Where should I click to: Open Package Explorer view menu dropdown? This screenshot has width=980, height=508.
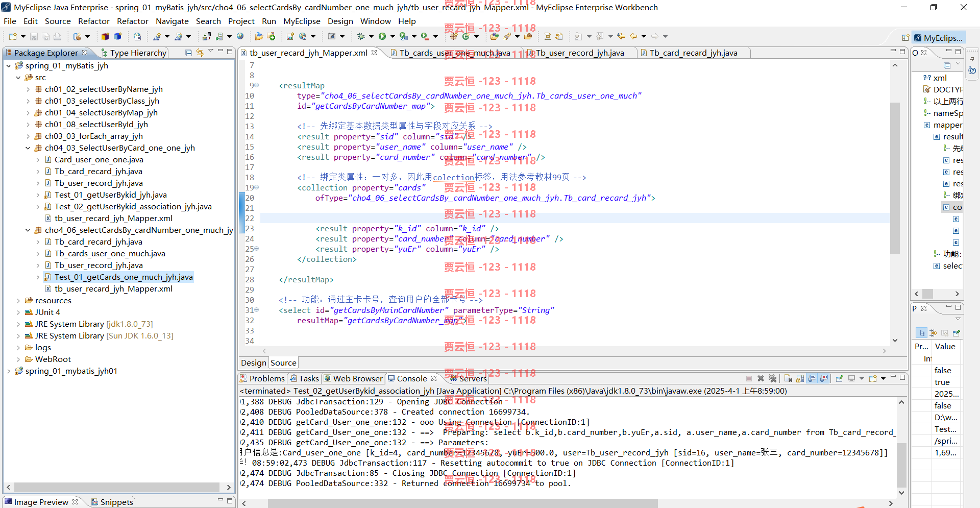tap(210, 52)
